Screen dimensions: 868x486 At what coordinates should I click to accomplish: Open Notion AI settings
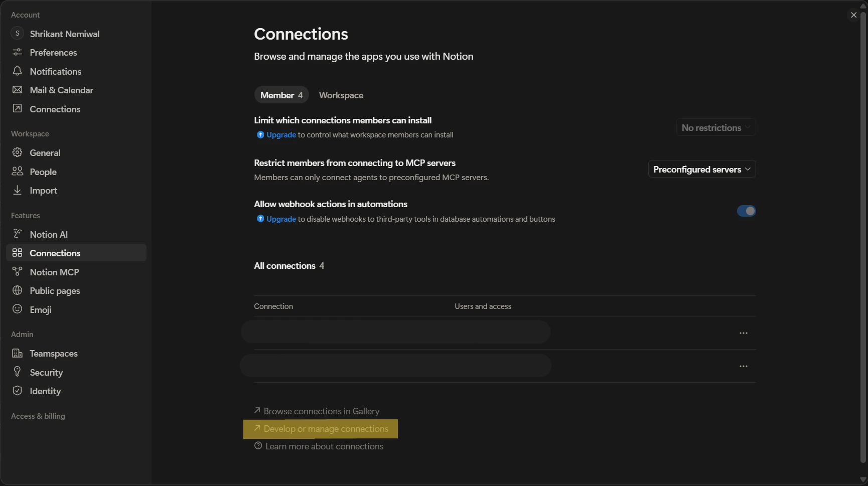76,234
